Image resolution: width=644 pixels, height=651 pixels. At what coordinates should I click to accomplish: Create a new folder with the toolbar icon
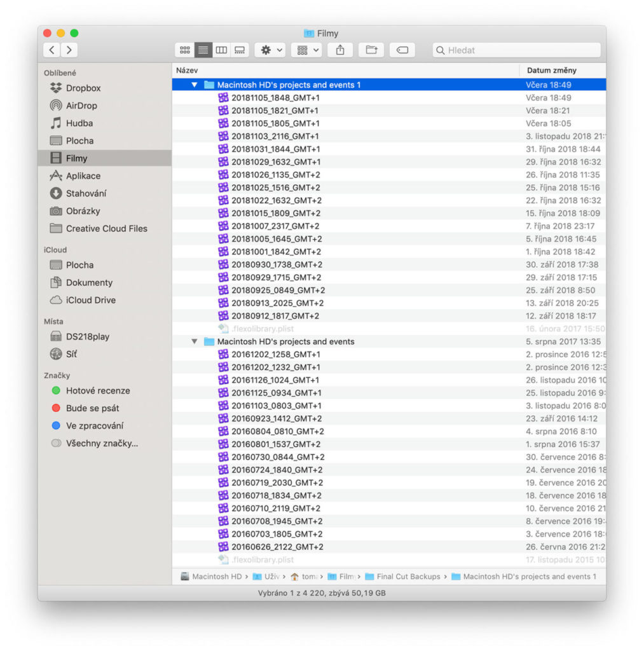tap(371, 50)
